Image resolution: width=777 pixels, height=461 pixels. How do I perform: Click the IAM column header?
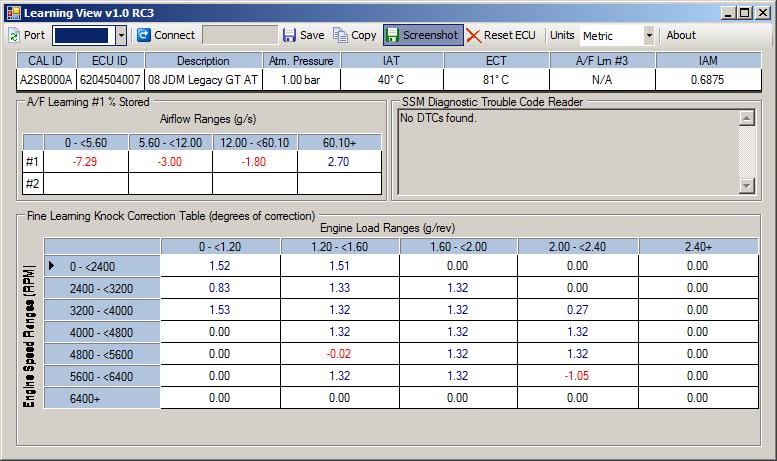[x=708, y=60]
